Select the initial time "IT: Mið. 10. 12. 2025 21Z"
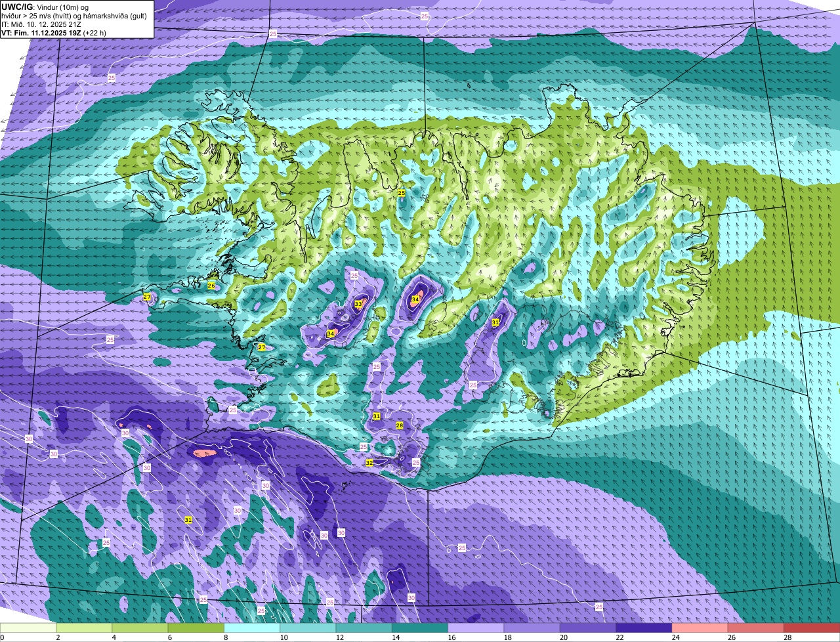 coord(41,24)
